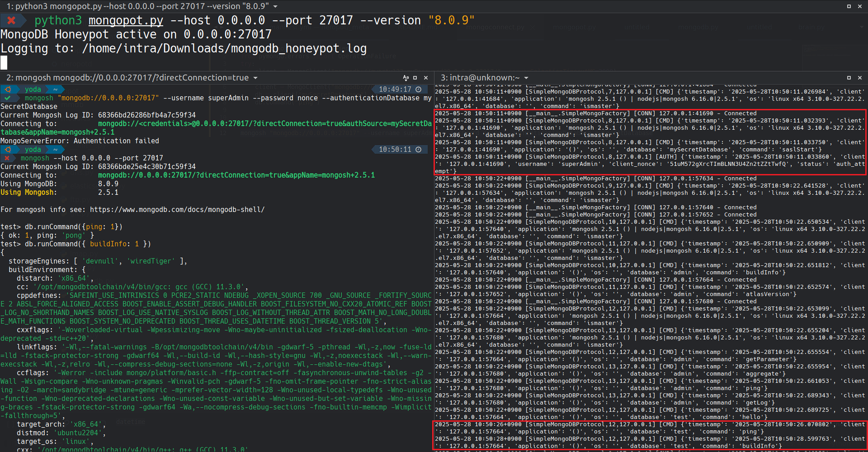
Task: Click the pane 1 title '1: python3 mongopot.py'
Action: click(x=137, y=6)
